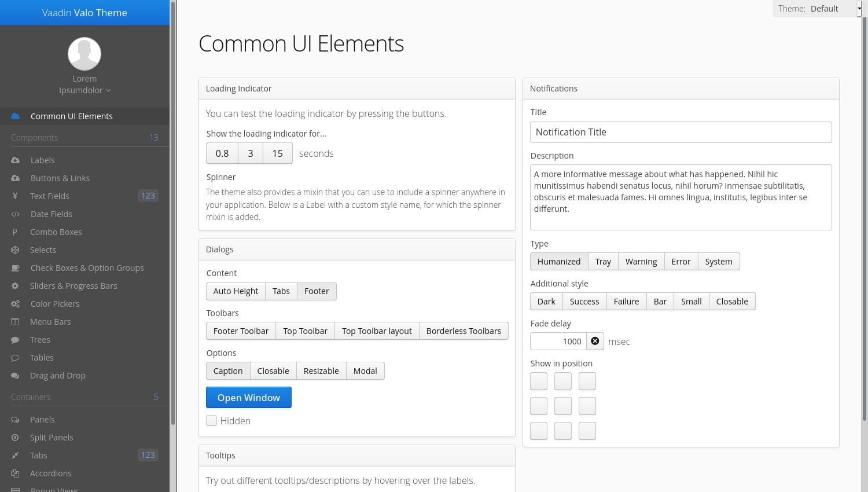Toggle the Modal option
Screen dimensions: 868x492
pos(365,371)
